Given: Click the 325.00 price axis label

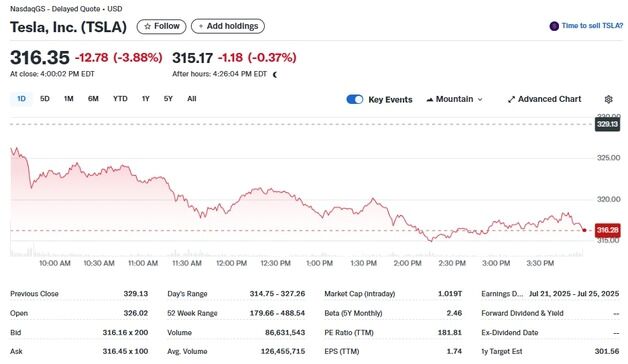Looking at the screenshot, I should (x=608, y=158).
